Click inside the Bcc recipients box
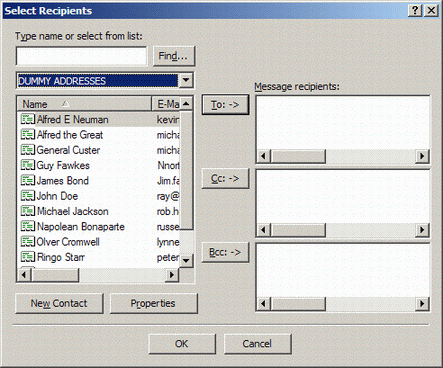 point(343,270)
